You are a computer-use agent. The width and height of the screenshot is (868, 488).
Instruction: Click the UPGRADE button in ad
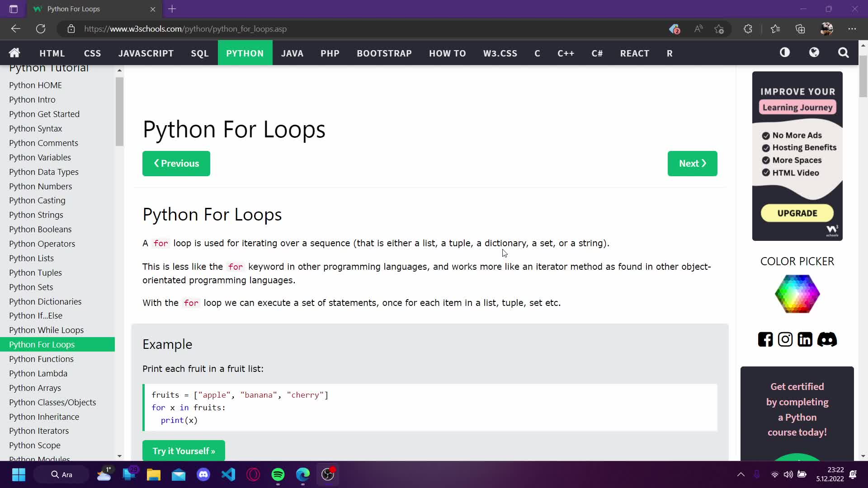click(x=797, y=213)
